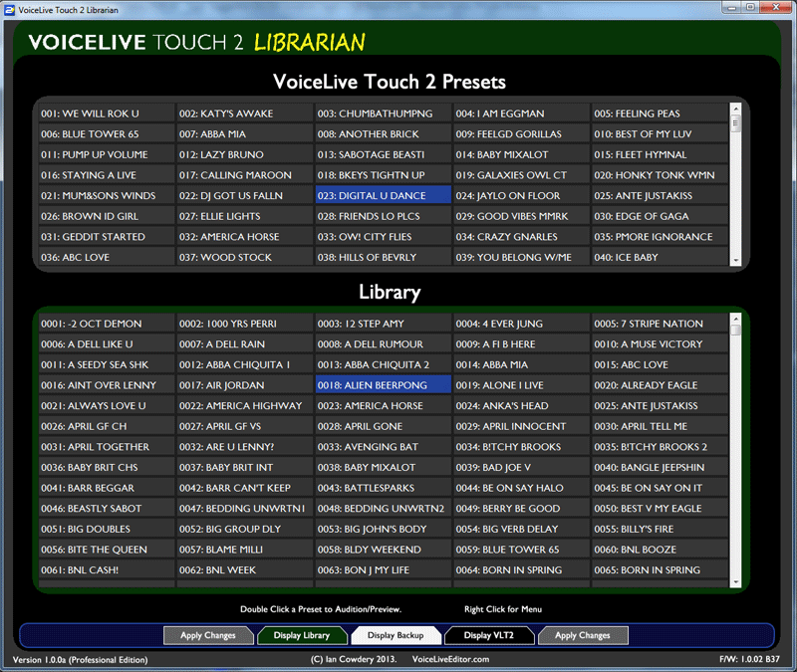Select library entry AVENGING BAT

383,447
